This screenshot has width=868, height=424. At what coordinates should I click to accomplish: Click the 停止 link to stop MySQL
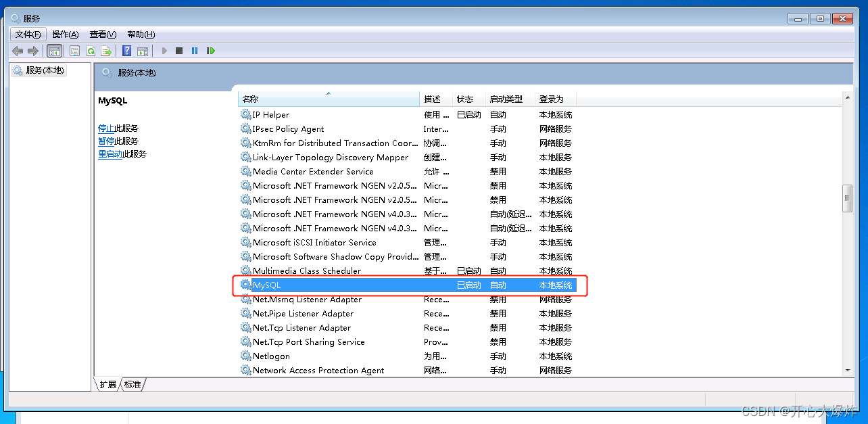tap(106, 128)
